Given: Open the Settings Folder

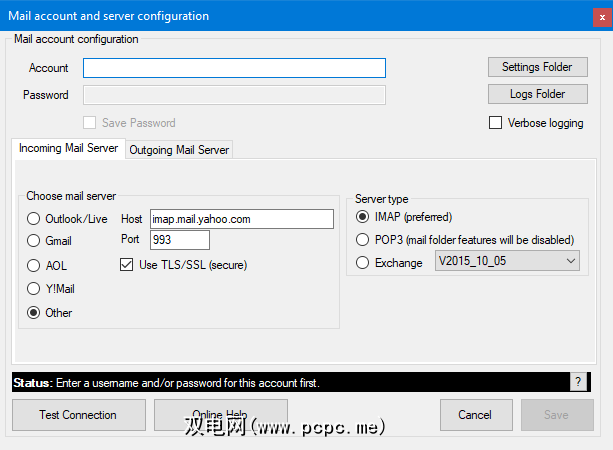Looking at the screenshot, I should click(538, 67).
